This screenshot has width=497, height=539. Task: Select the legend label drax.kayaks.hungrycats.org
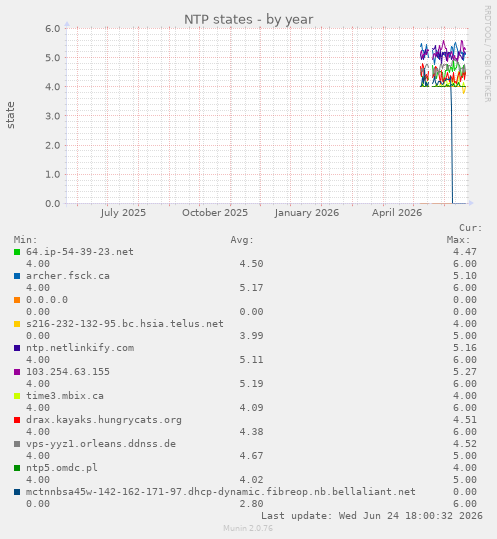[104, 420]
